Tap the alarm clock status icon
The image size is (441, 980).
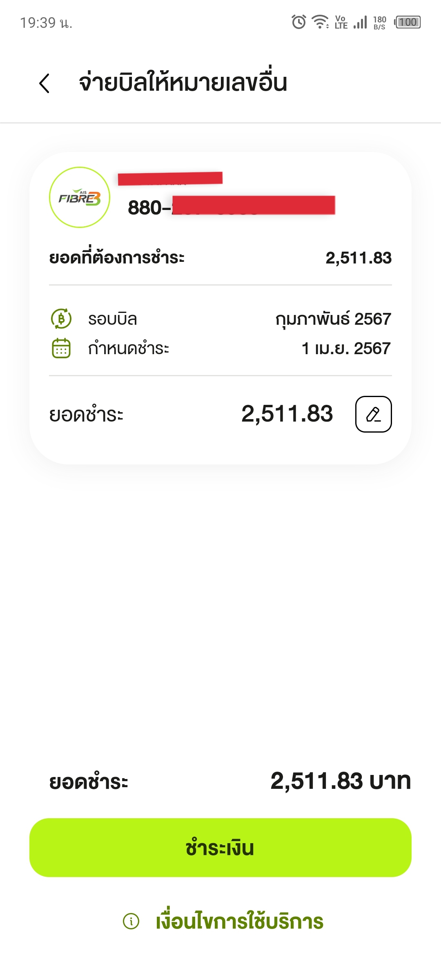(x=299, y=22)
